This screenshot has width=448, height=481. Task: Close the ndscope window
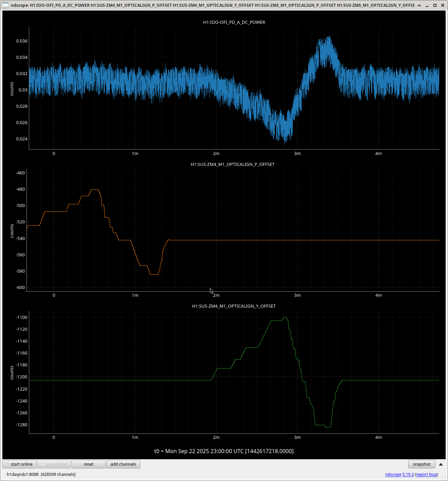tap(443, 5)
